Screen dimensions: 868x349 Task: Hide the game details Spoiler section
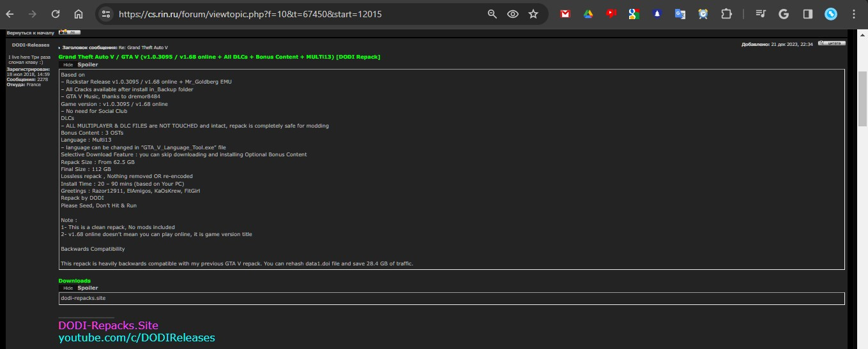click(68, 65)
